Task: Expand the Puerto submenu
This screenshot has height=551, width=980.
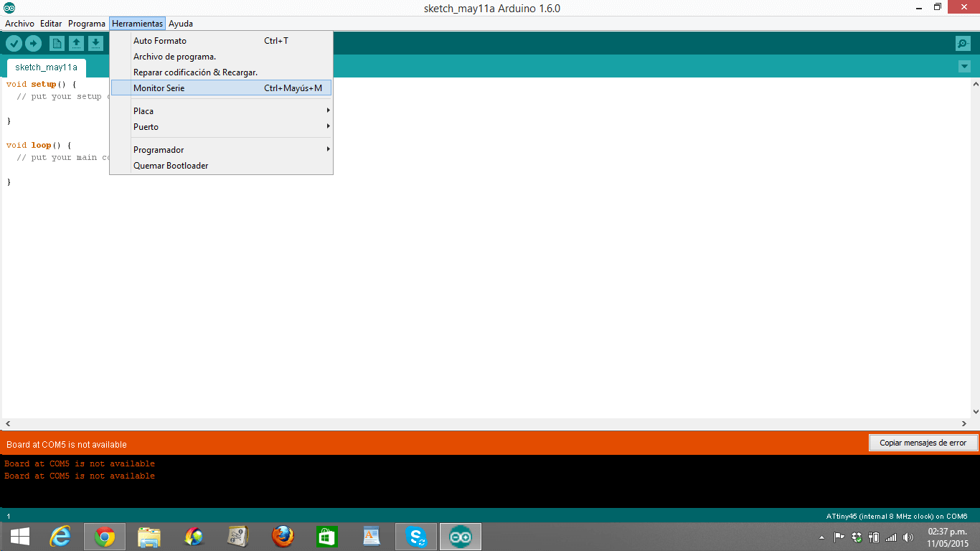Action: pyautogui.click(x=222, y=127)
